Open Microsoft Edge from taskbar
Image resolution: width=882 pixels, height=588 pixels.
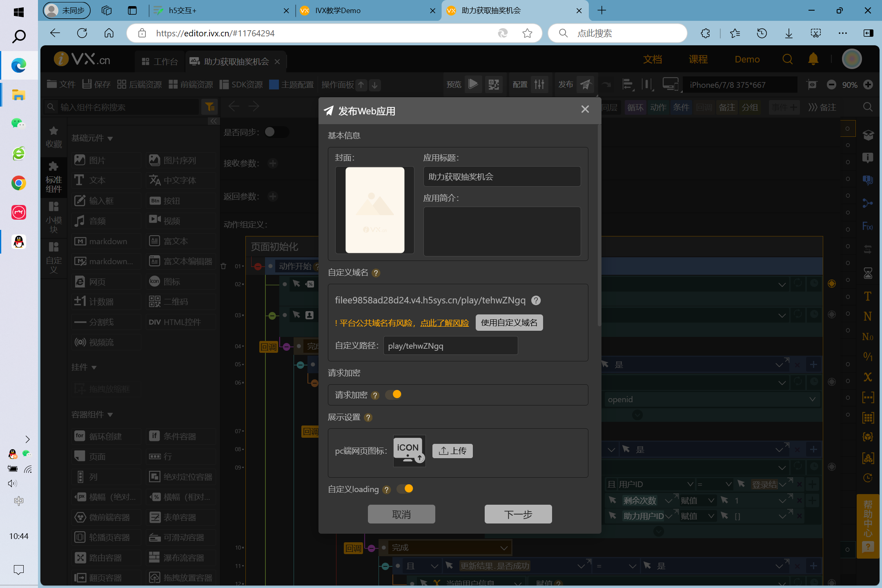click(x=19, y=65)
